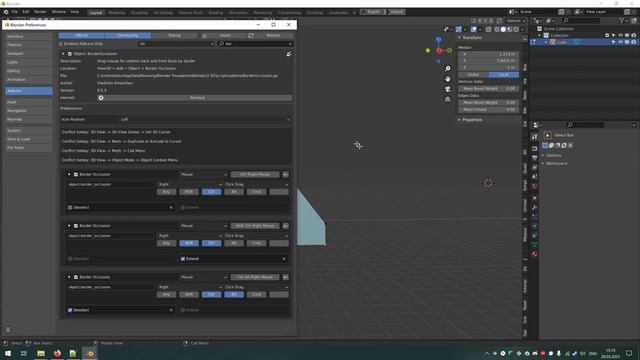Viewport: 640px width, 360px height.
Task: Toggle Collection render camera icon in outliner
Action: 633,36
